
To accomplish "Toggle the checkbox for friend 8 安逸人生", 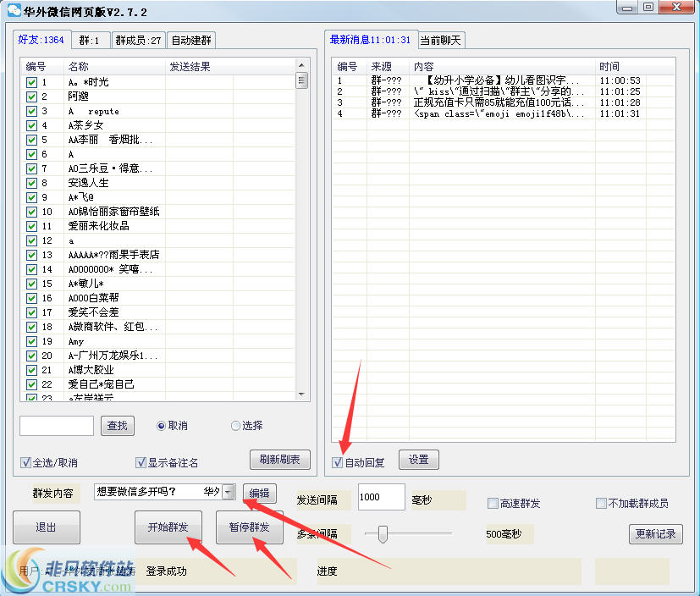I will tap(31, 183).
